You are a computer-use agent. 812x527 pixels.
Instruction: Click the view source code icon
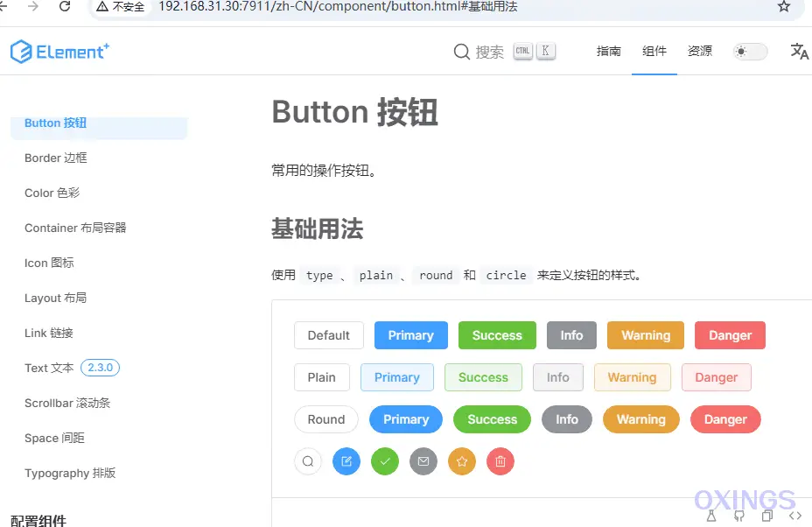click(795, 516)
